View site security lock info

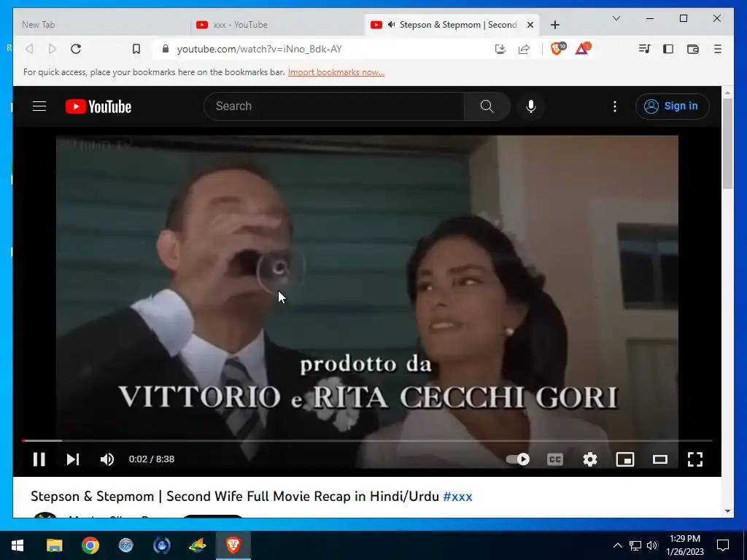tap(166, 49)
